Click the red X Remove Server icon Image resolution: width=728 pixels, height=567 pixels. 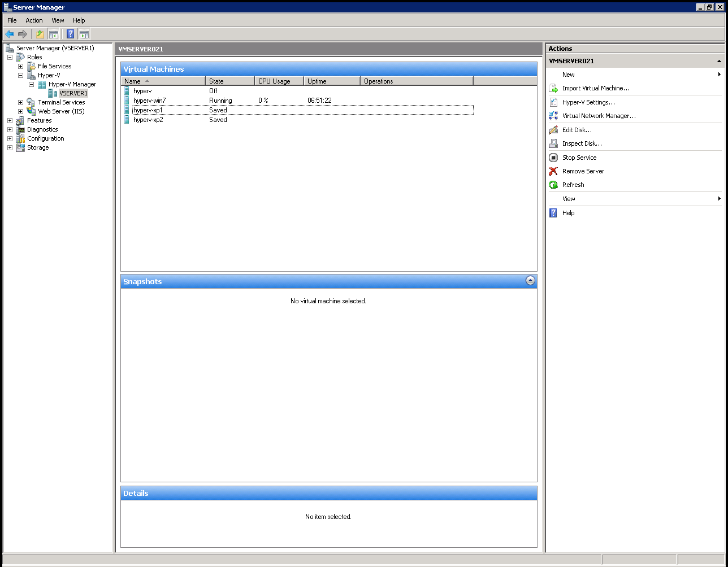pyautogui.click(x=553, y=171)
